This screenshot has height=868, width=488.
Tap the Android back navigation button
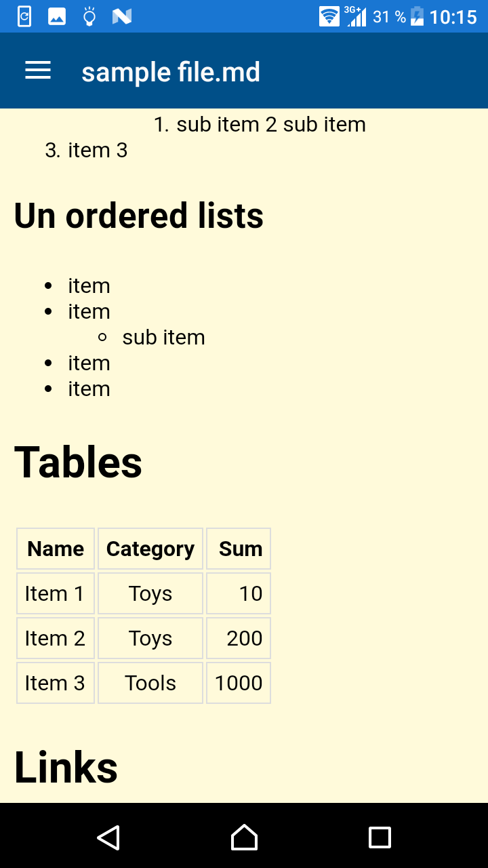(x=108, y=837)
